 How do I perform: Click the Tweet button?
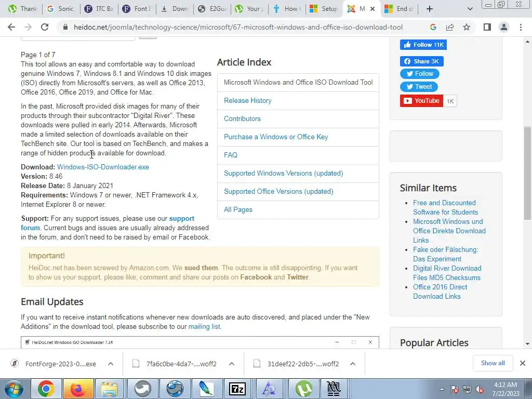pyautogui.click(x=419, y=87)
